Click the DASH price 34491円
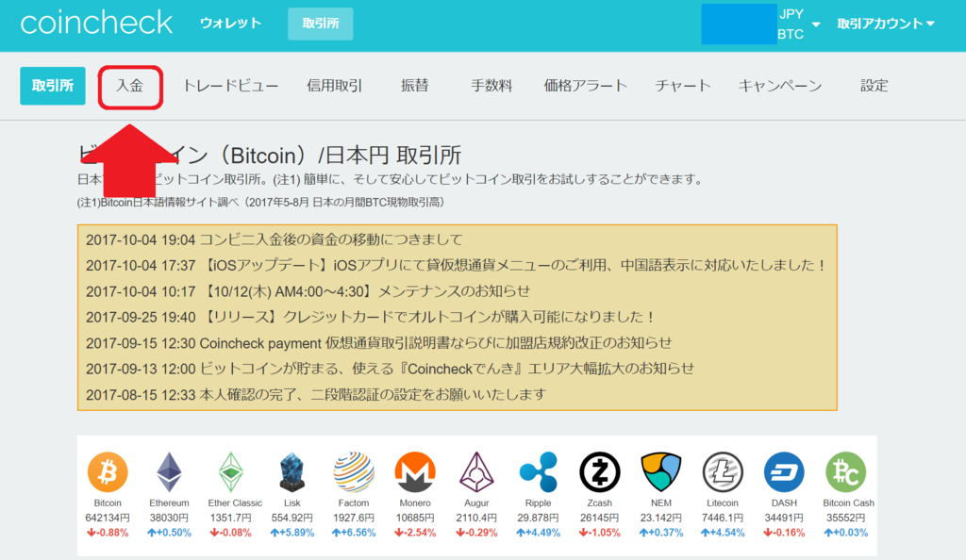The image size is (966, 560). click(784, 519)
